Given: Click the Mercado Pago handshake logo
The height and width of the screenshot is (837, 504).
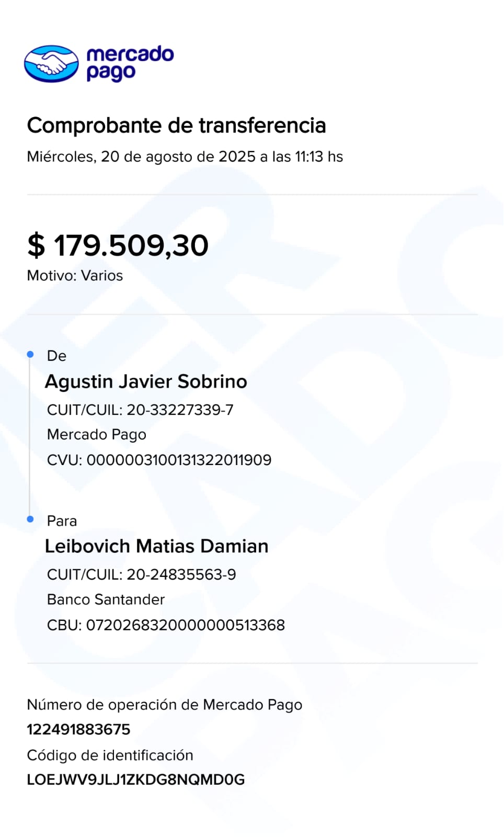Looking at the screenshot, I should (51, 64).
